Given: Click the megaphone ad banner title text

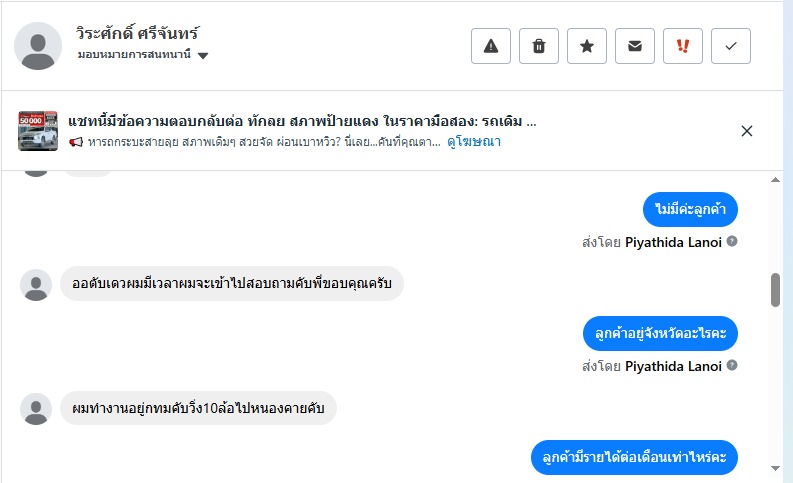Looking at the screenshot, I should coord(302,121).
